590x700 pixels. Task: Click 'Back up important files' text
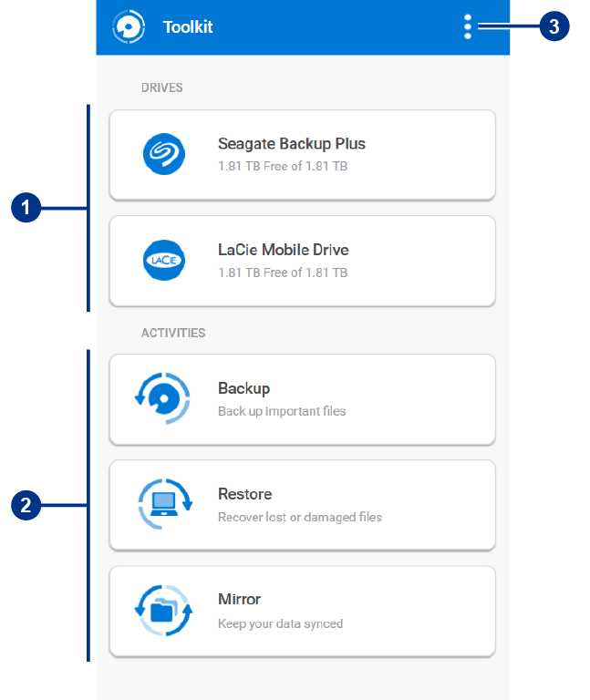pos(282,411)
